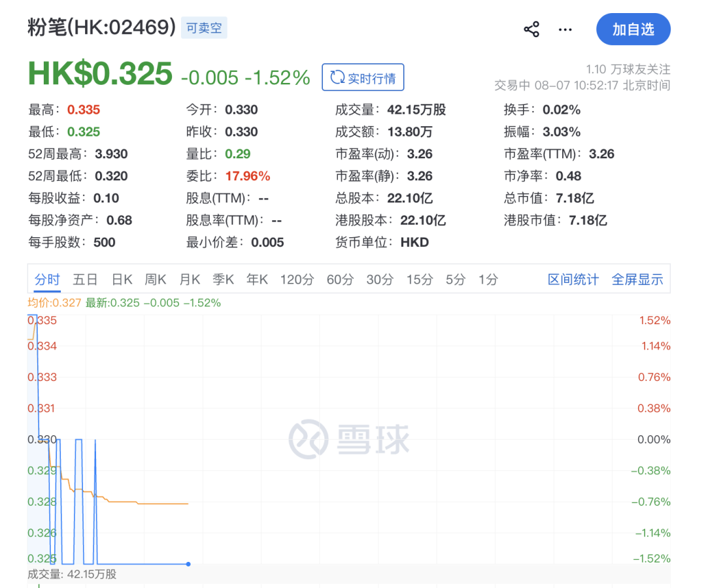706x588 pixels.
Task: Switch to the 年K chart tab
Action: pos(257,280)
